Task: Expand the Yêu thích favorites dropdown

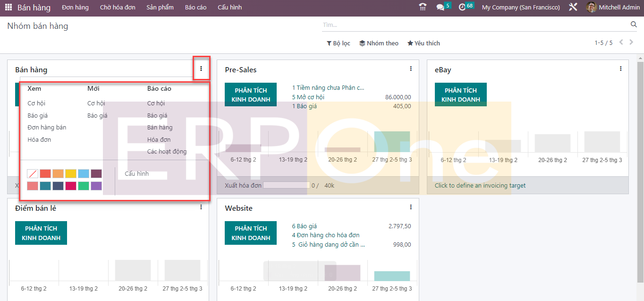Action: point(424,43)
